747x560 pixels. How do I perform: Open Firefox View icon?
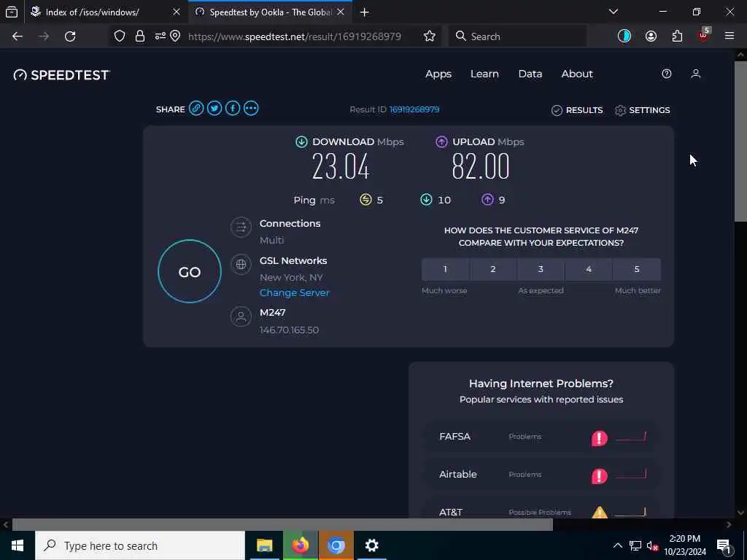(12, 12)
